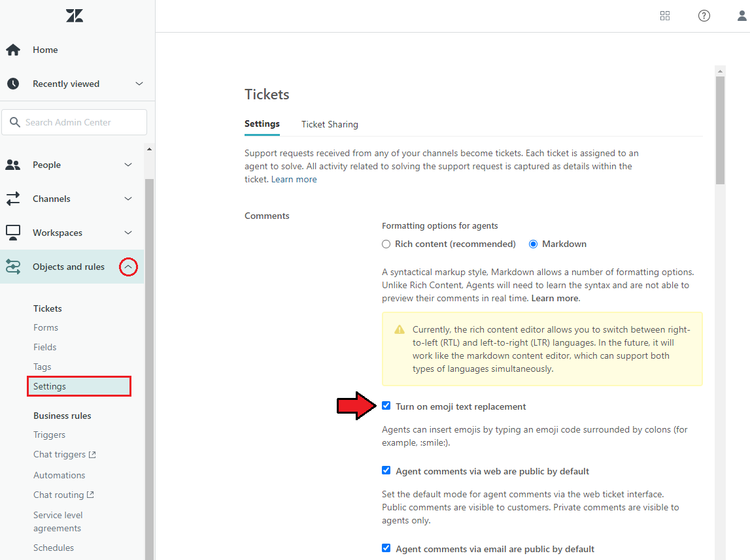The height and width of the screenshot is (560, 750).
Task: Toggle Agent comments via email public checkbox
Action: [x=386, y=548]
